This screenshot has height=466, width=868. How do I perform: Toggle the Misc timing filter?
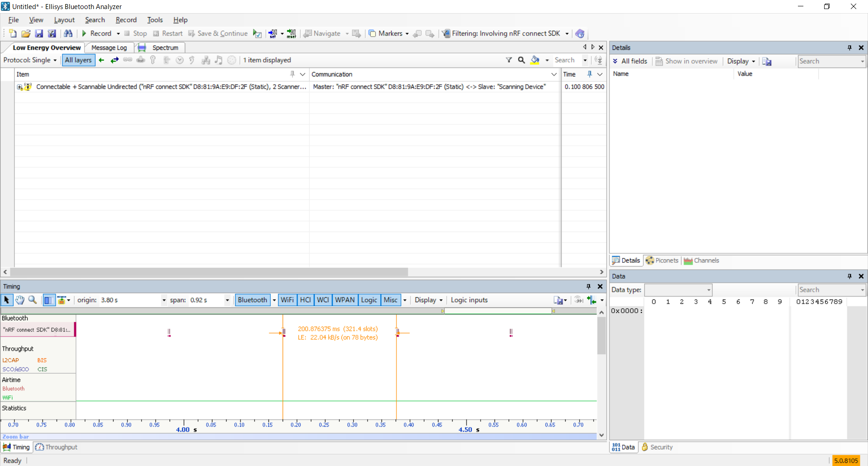pos(391,300)
